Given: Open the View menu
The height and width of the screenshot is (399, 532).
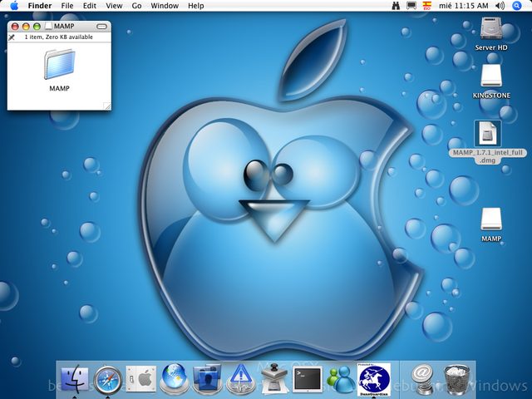Looking at the screenshot, I should [114, 6].
